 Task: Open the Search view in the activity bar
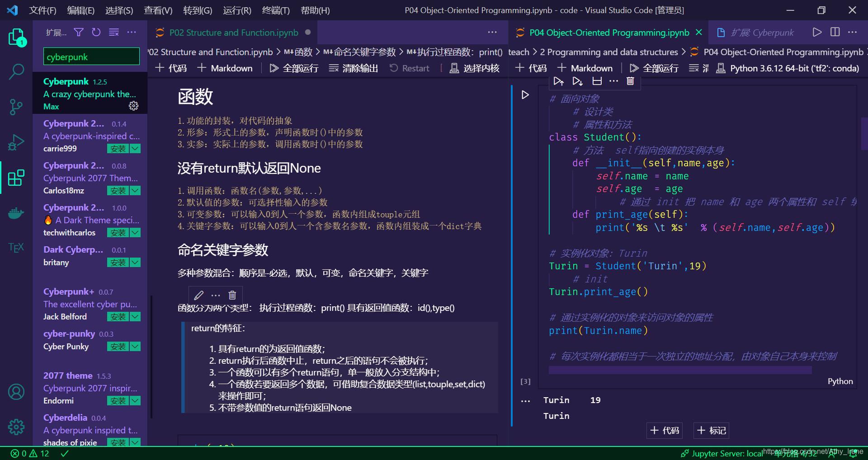[17, 71]
